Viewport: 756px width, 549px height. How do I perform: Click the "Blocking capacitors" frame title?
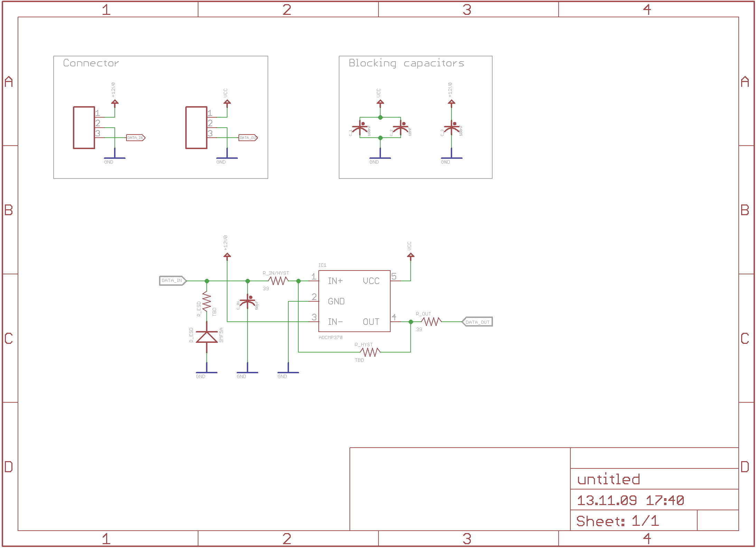pyautogui.click(x=406, y=63)
